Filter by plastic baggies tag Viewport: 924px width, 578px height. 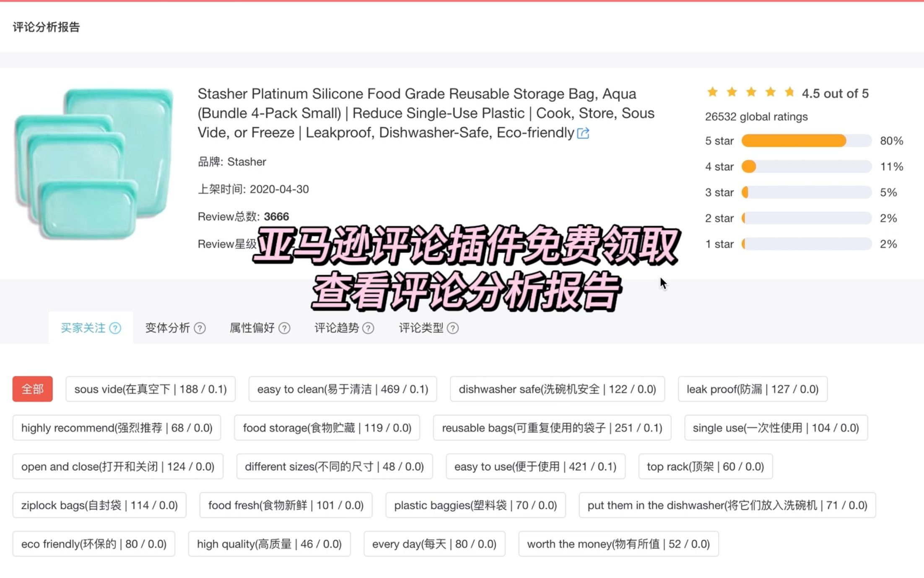(475, 505)
